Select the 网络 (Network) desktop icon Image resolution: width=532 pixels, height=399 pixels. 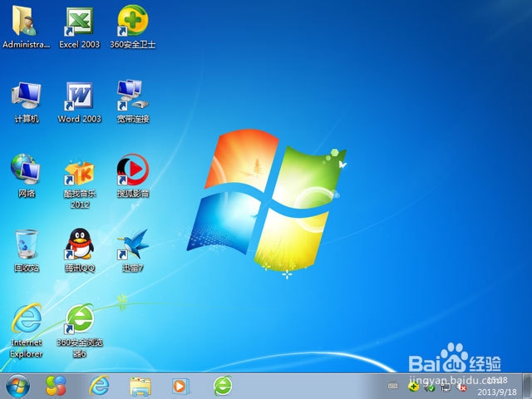pos(26,175)
